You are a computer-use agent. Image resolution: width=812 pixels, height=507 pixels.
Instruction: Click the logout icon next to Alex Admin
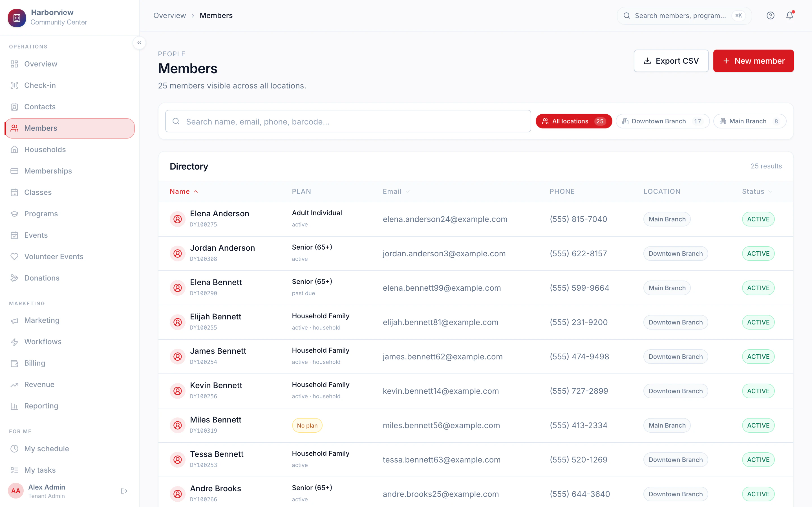(x=124, y=491)
